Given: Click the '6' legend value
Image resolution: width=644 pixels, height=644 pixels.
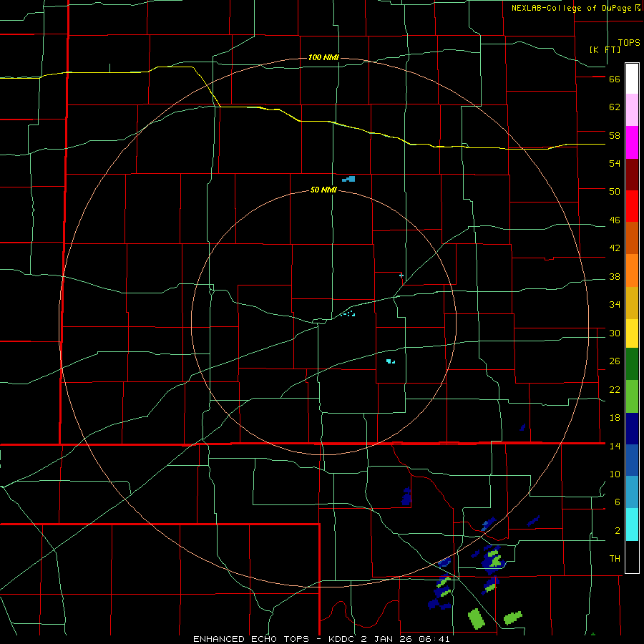Looking at the screenshot, I should pyautogui.click(x=618, y=502).
